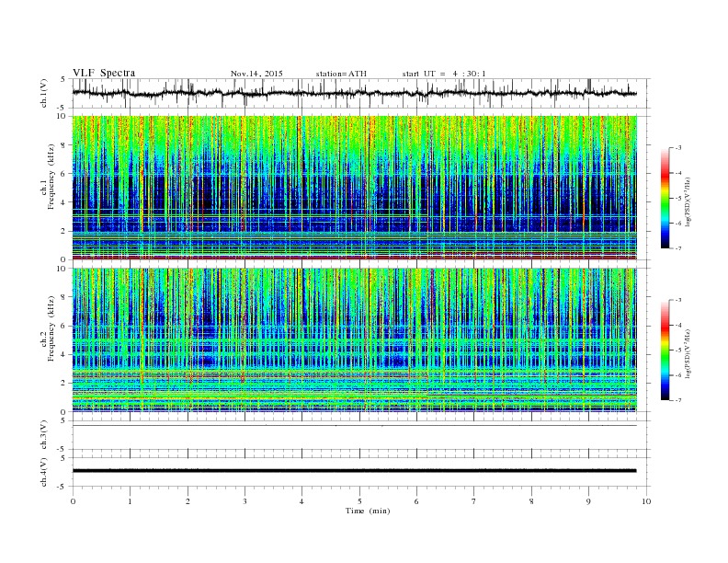728x563 pixels.
Task: Click the "station=ATH" header label
Action: pos(341,74)
